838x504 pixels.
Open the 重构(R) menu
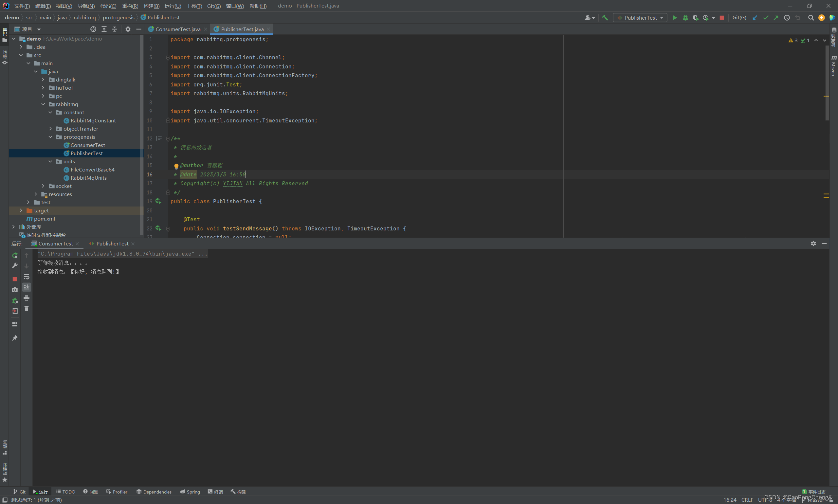(x=130, y=6)
